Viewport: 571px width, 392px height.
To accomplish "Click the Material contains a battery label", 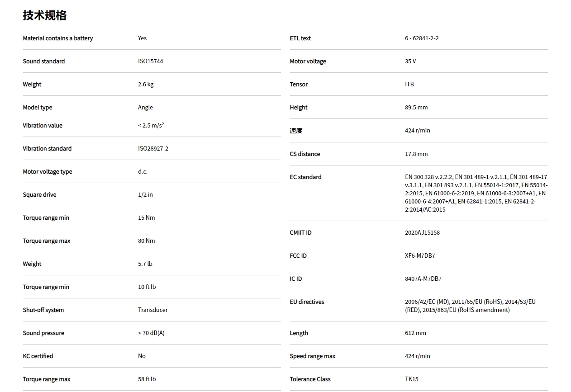I will 58,38.
